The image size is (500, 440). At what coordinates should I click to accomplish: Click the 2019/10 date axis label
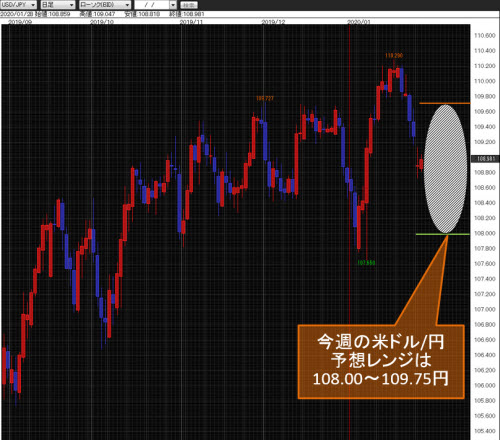click(x=102, y=22)
